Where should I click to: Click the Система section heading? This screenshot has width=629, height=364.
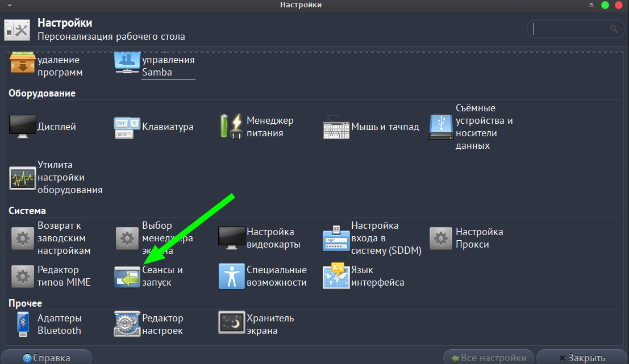pyautogui.click(x=27, y=211)
